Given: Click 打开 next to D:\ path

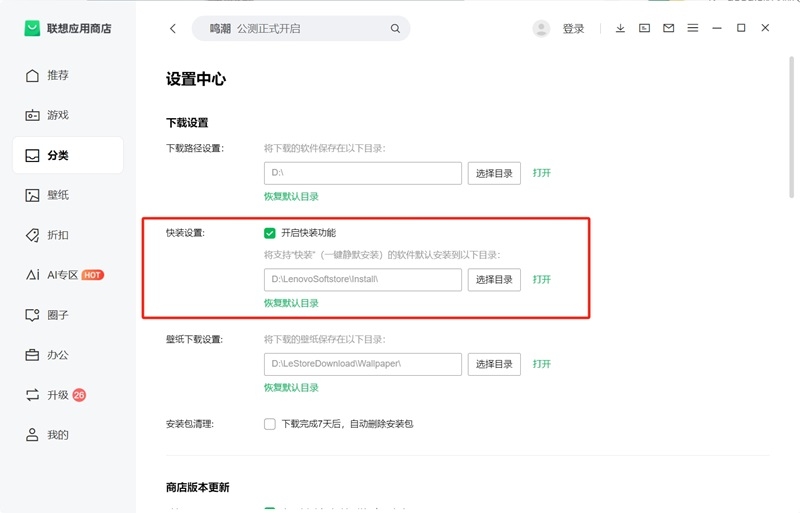Looking at the screenshot, I should point(541,173).
